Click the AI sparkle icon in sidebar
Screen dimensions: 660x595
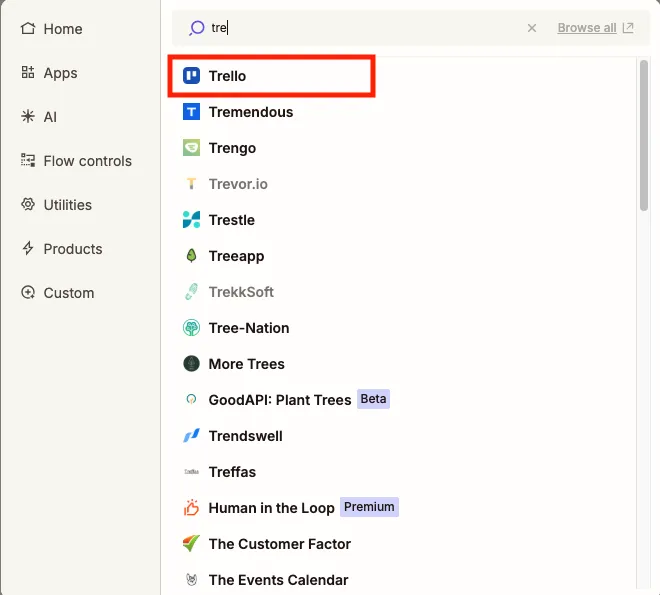28,117
